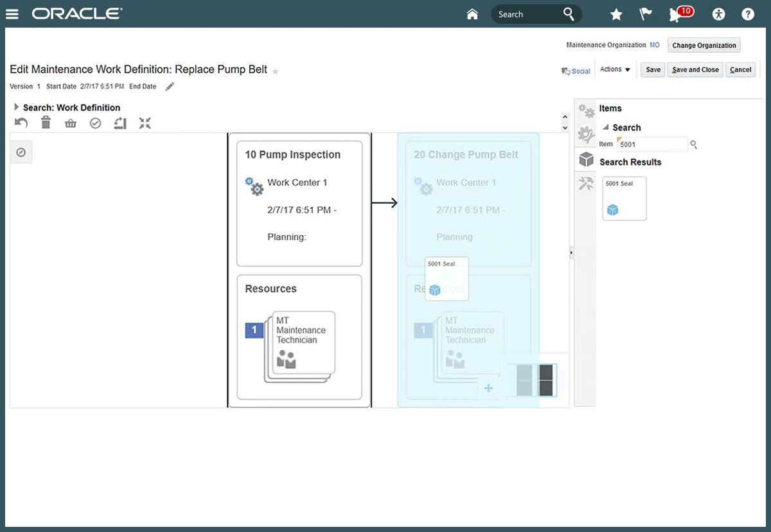Toggle the diagram compass control panel

pos(21,152)
